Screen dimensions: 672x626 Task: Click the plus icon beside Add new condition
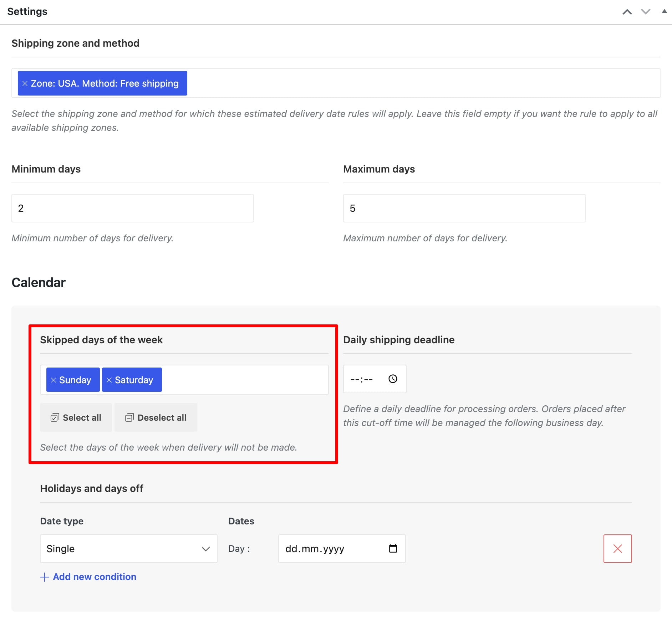(x=44, y=577)
